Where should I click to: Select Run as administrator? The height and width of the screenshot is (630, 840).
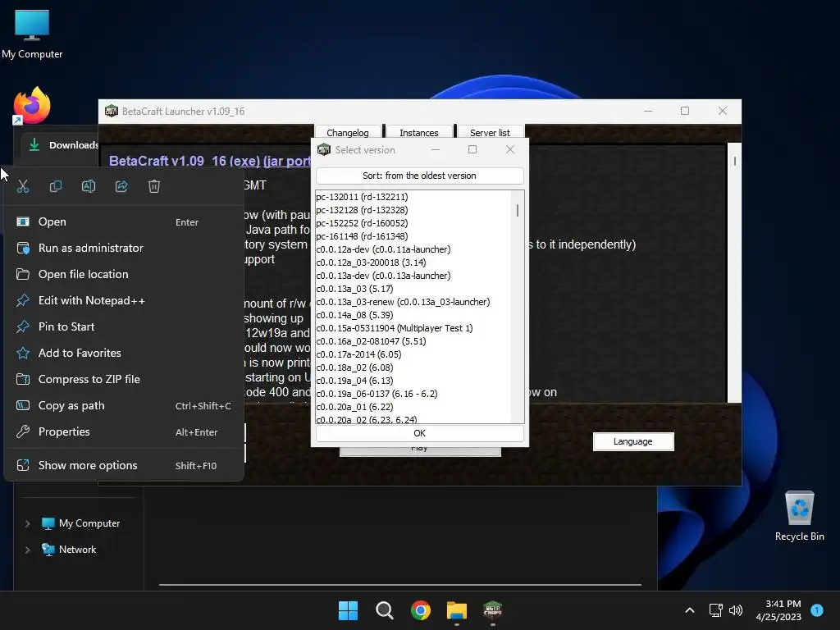pos(124,248)
